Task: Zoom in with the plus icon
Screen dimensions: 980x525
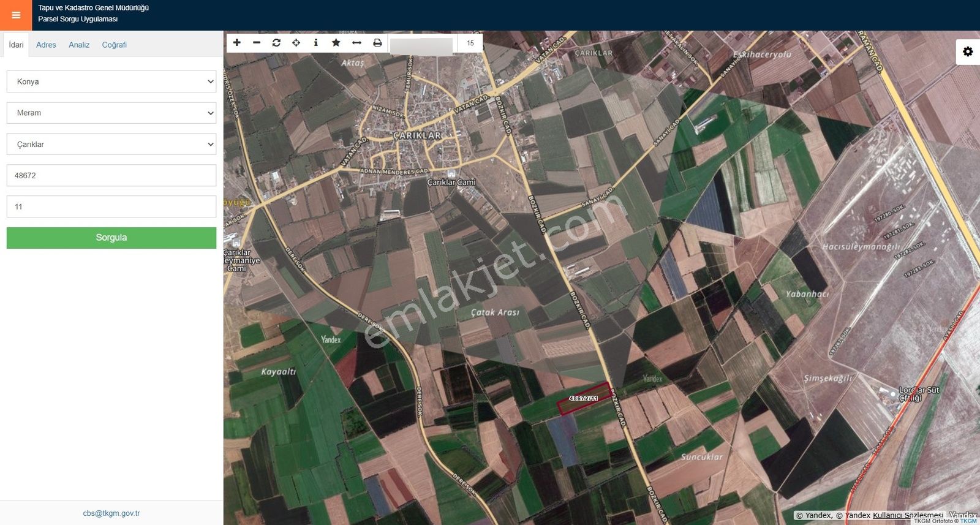Action: (x=237, y=43)
